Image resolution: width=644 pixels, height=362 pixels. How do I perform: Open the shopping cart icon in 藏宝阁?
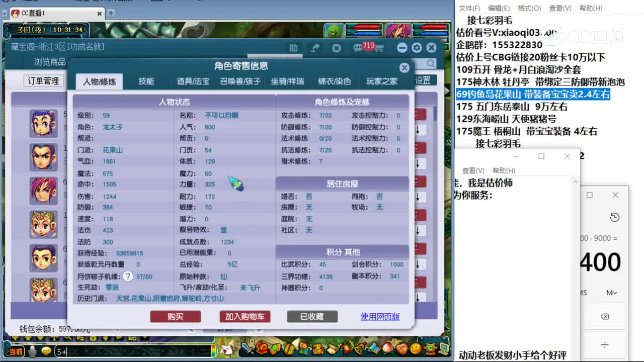(379, 48)
